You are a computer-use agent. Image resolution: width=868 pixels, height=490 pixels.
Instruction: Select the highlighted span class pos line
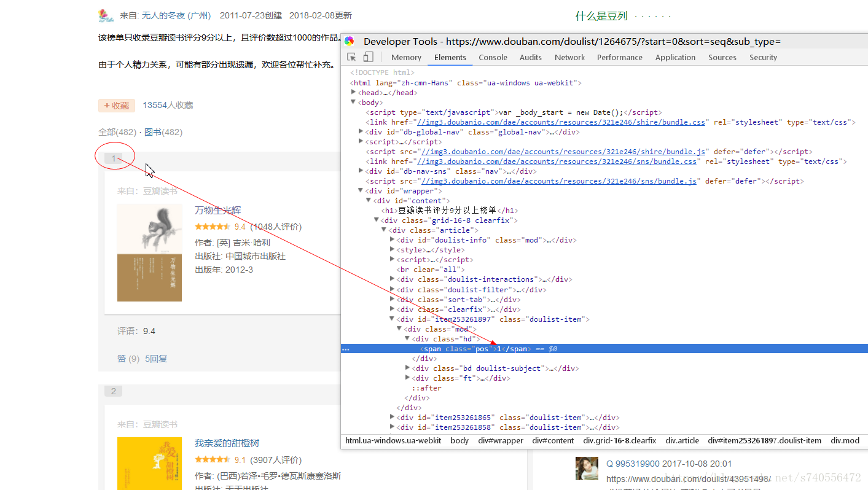tap(604, 349)
